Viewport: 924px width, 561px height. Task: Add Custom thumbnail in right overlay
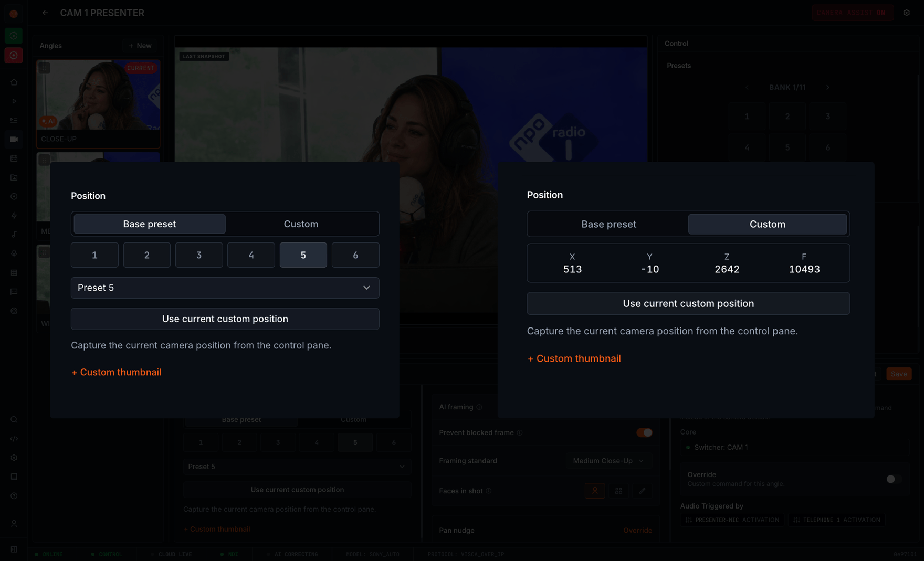574,358
